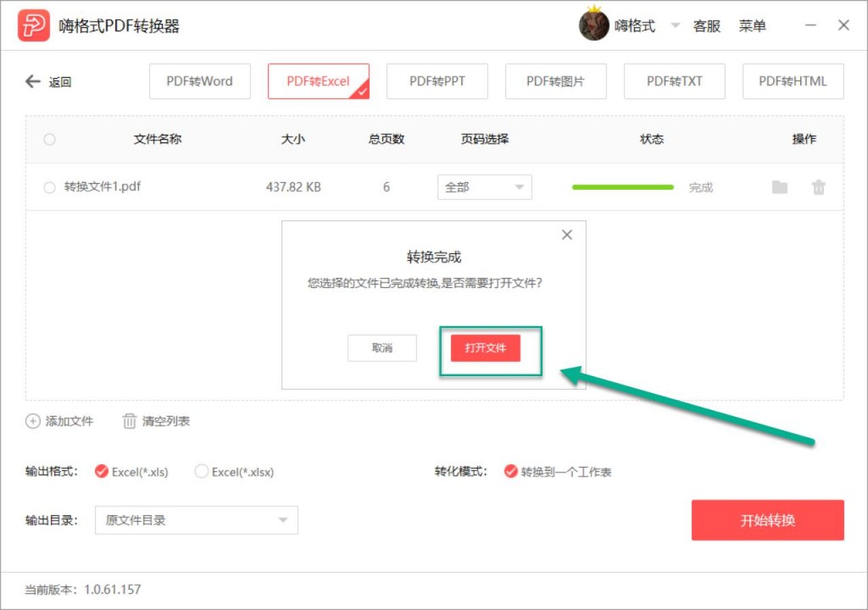
Task: Select the 转换文件1.pdf row radio button
Action: click(49, 187)
